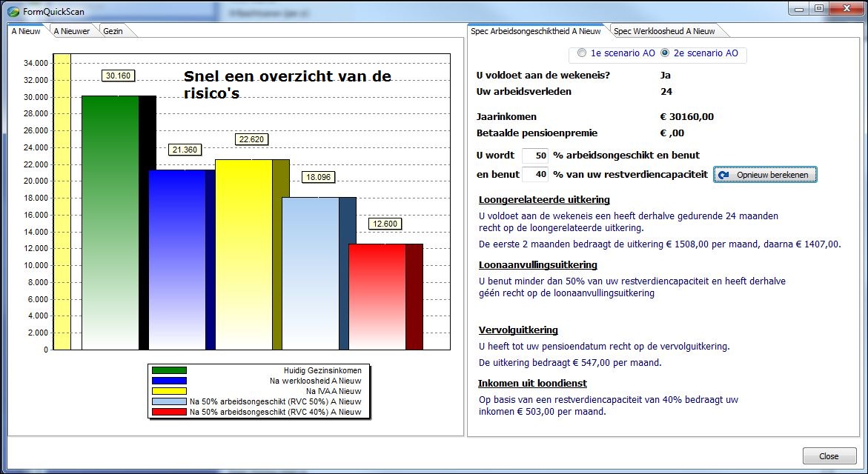Click the 'Loongerelateerde uitkering' heading
Screen dimensions: 868x474
544,200
